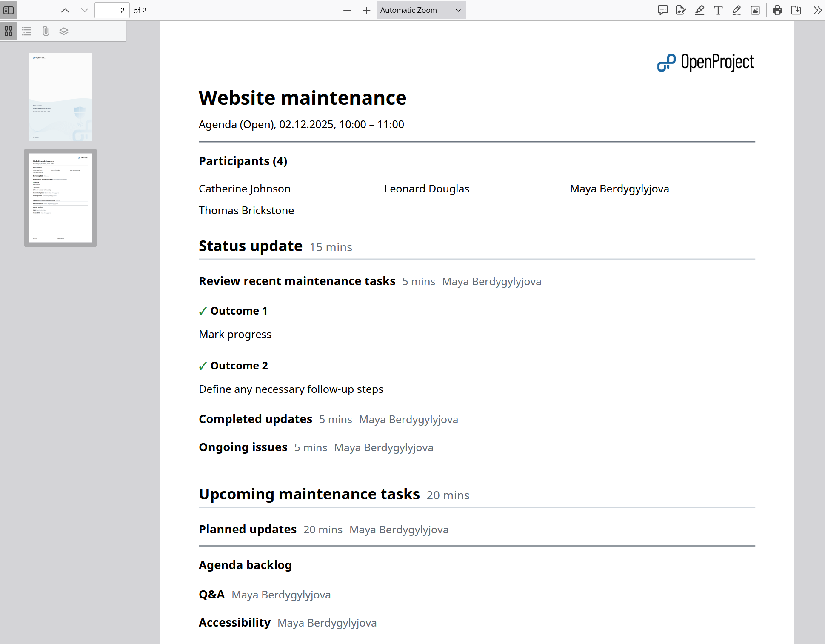The height and width of the screenshot is (644, 825).
Task: Show document attachments panel
Action: [46, 31]
